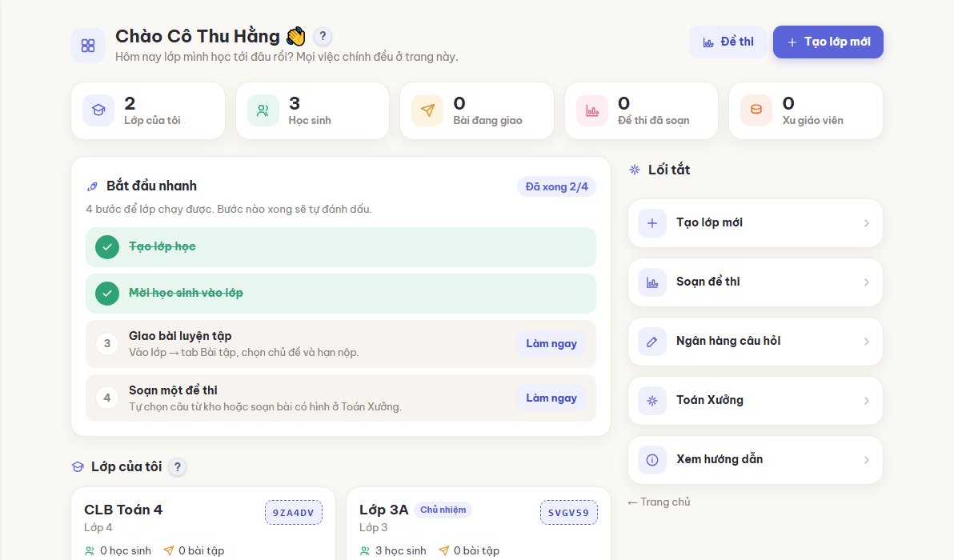Click the pencil icon in Ngân hàng câu hỏi
This screenshot has width=954, height=560.
tap(652, 342)
